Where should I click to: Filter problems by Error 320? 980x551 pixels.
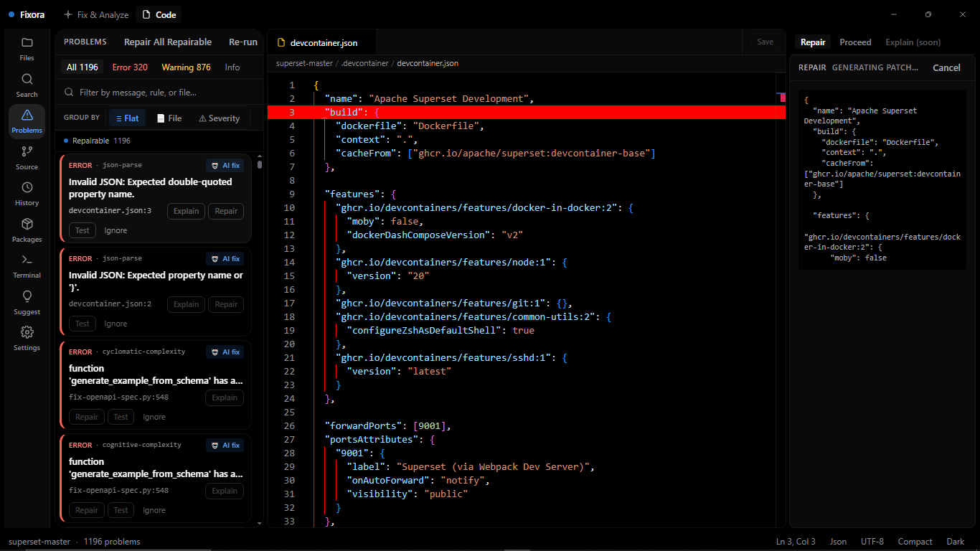click(x=130, y=67)
